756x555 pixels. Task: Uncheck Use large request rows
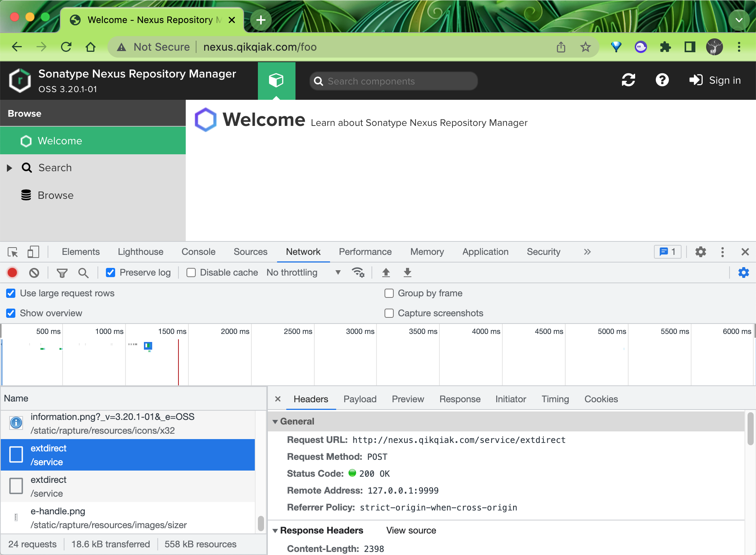(x=11, y=293)
